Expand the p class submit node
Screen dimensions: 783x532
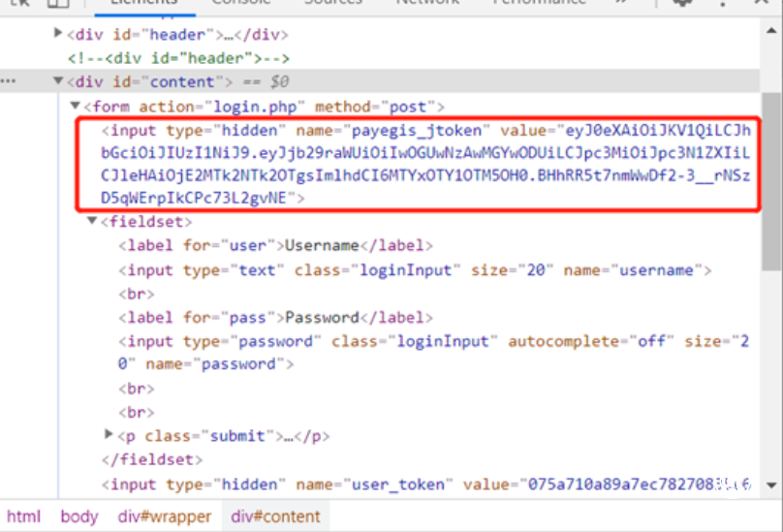tap(110, 435)
